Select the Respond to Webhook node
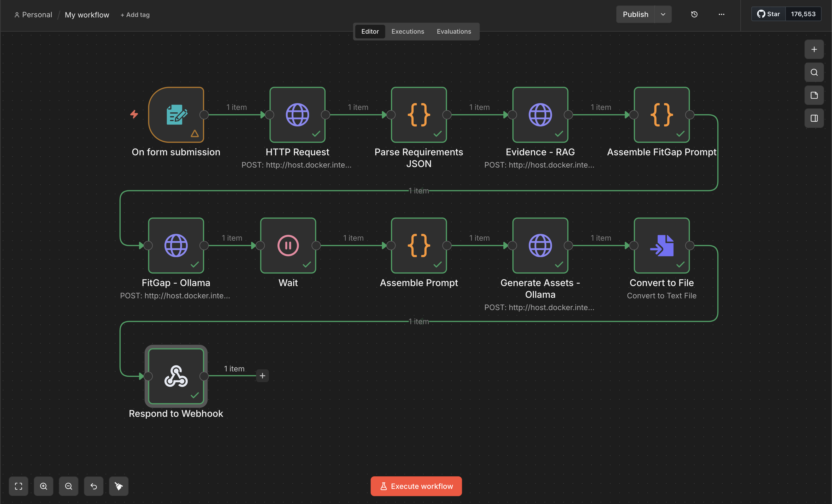The width and height of the screenshot is (832, 504). 176,376
